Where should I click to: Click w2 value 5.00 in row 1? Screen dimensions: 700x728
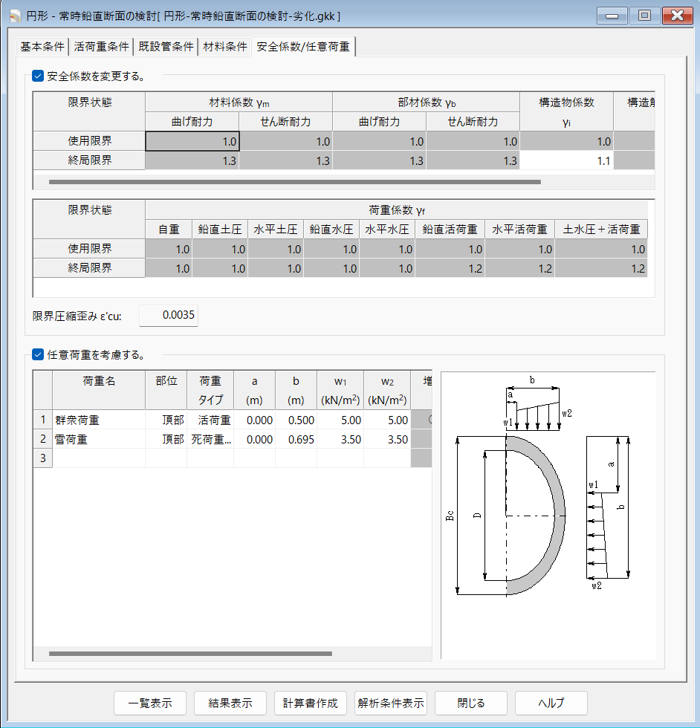[387, 420]
